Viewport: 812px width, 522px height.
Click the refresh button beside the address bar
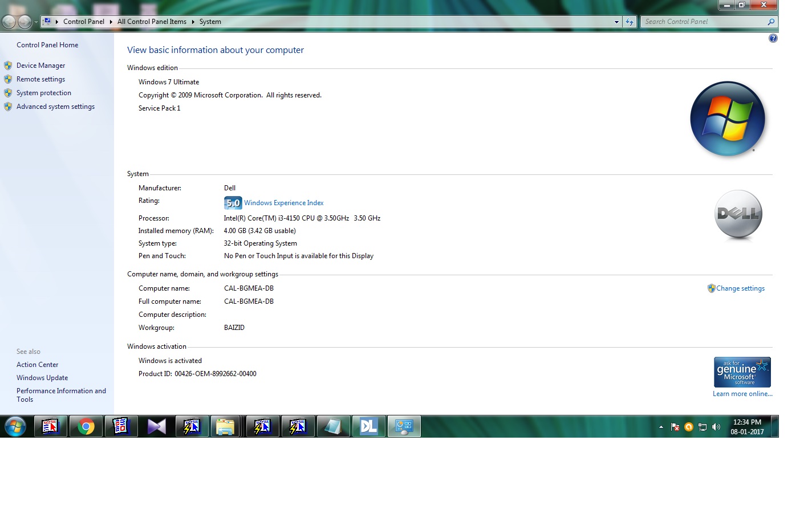pyautogui.click(x=630, y=22)
